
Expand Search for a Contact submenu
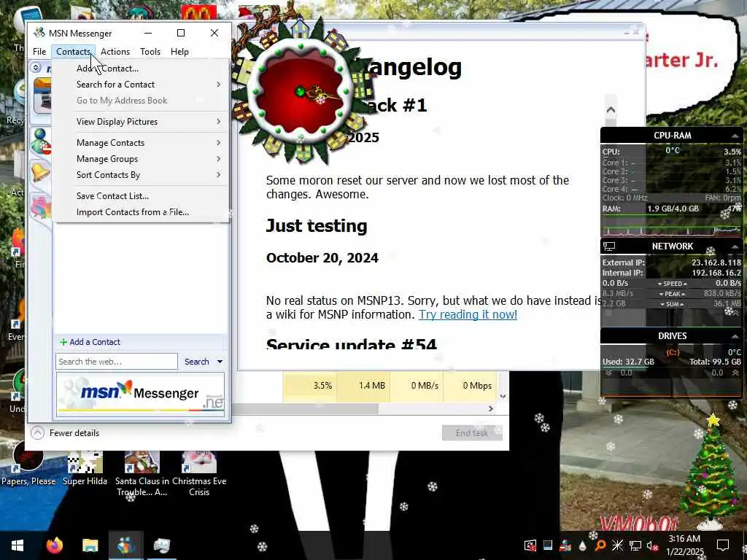click(x=141, y=85)
